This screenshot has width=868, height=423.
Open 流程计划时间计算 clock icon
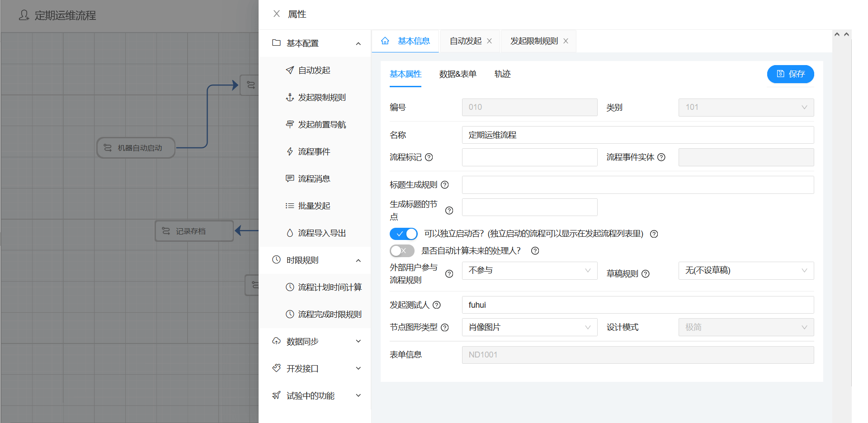[290, 287]
